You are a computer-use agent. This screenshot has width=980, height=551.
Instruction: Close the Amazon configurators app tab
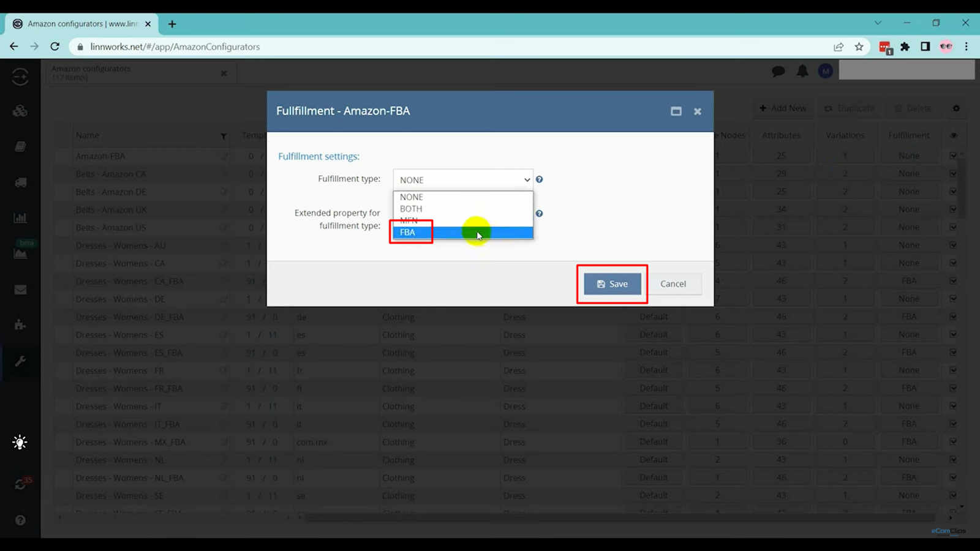pos(224,73)
